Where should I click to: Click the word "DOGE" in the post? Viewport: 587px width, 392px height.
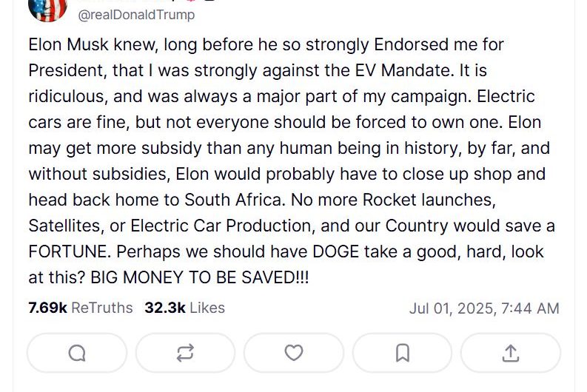point(335,251)
